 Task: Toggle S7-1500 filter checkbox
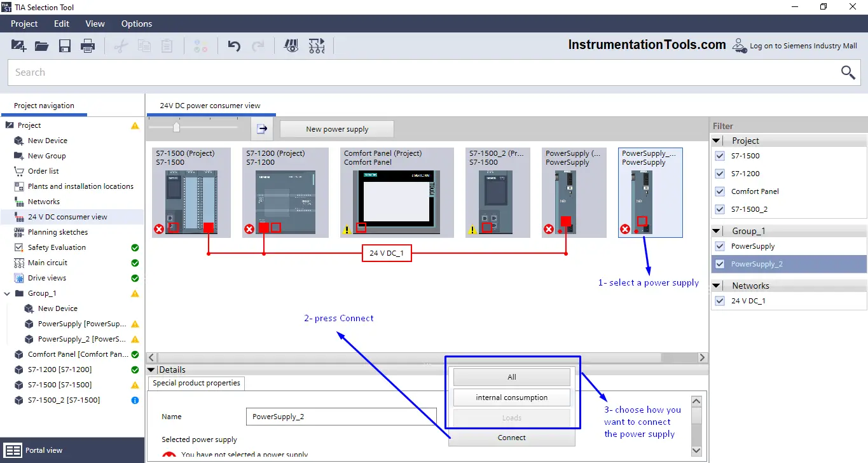[720, 156]
